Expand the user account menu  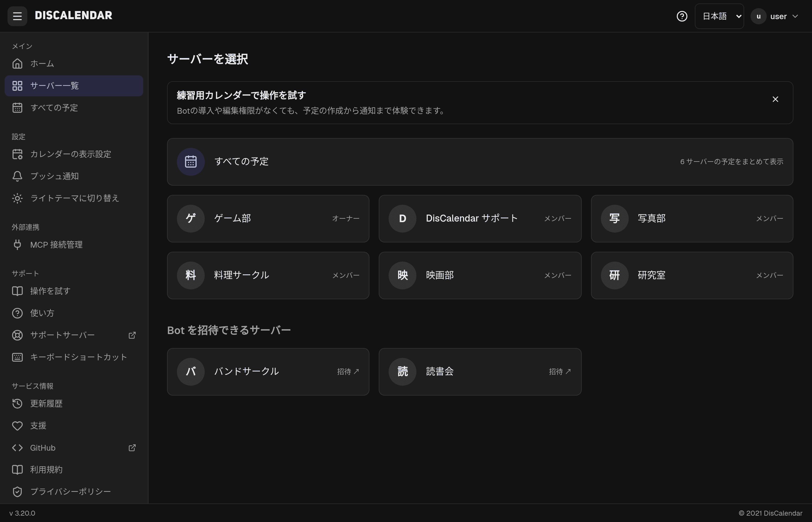click(x=775, y=16)
